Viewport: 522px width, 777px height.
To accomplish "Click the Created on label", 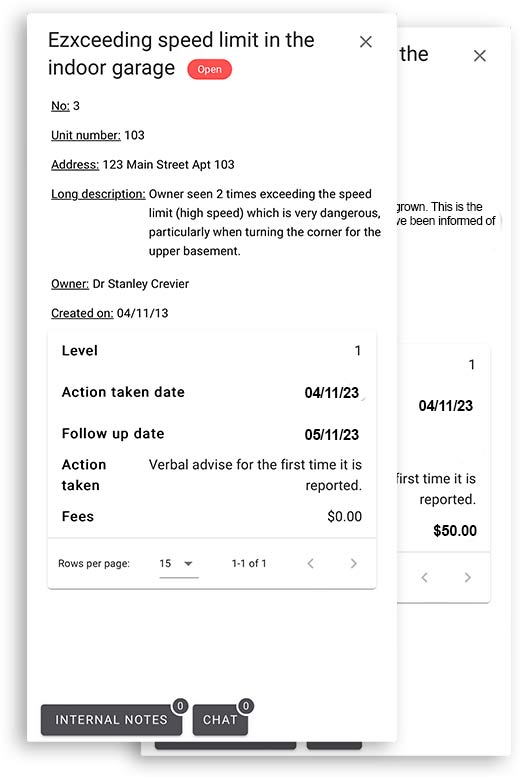I will (82, 313).
